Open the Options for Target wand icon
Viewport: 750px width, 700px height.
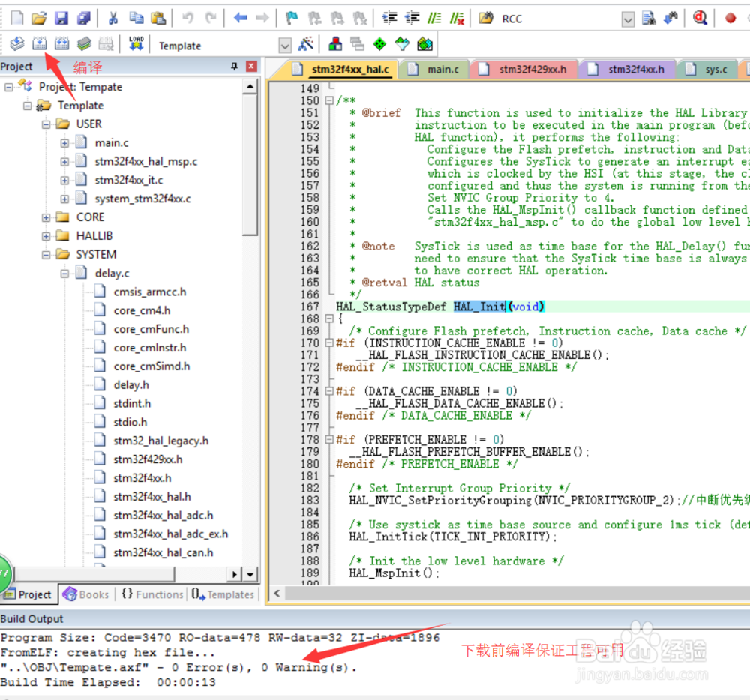click(306, 44)
